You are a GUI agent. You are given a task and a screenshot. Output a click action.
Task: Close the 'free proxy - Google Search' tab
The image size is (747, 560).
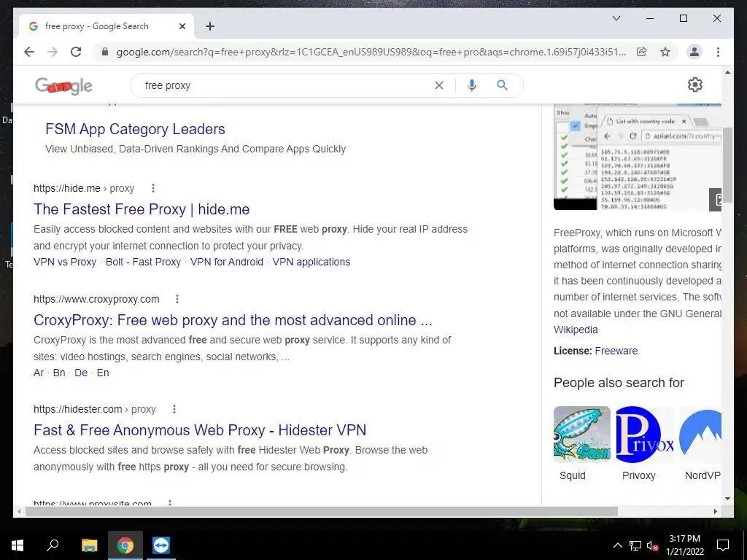point(182,26)
